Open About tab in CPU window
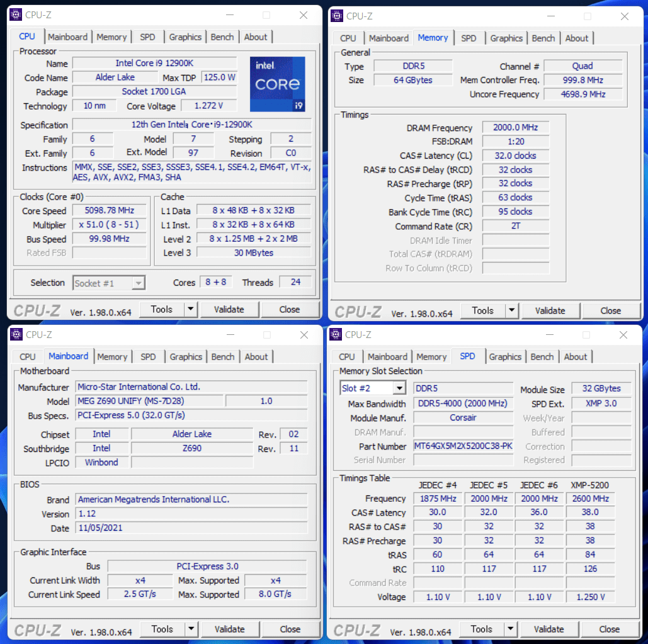 pos(256,37)
